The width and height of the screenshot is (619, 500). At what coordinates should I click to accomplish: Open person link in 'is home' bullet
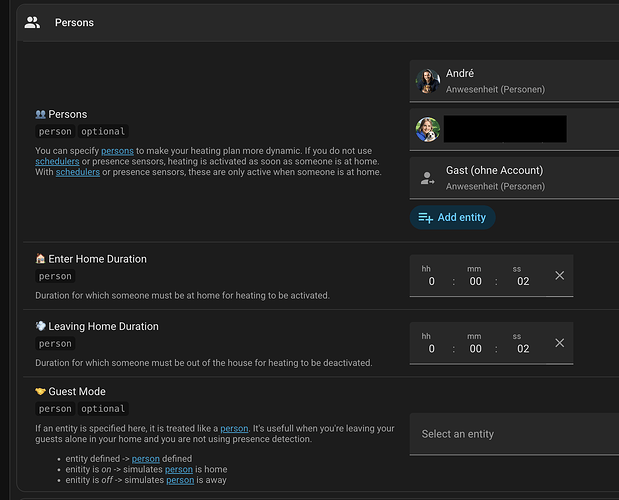pos(179,470)
